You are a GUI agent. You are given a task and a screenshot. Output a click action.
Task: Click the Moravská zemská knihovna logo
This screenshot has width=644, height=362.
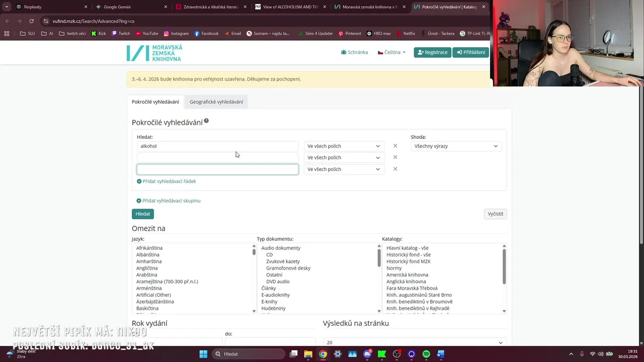click(x=154, y=53)
